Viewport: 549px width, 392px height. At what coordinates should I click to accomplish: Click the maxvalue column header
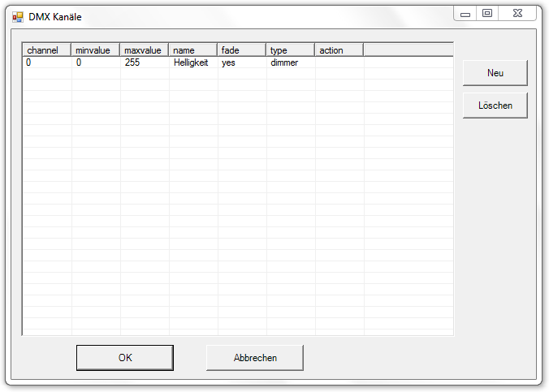[x=145, y=50]
